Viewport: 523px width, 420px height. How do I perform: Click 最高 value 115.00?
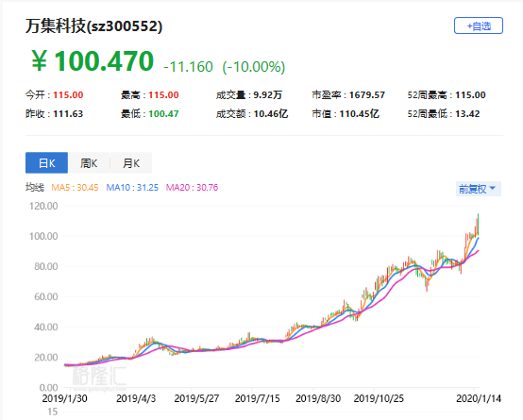click(x=163, y=95)
